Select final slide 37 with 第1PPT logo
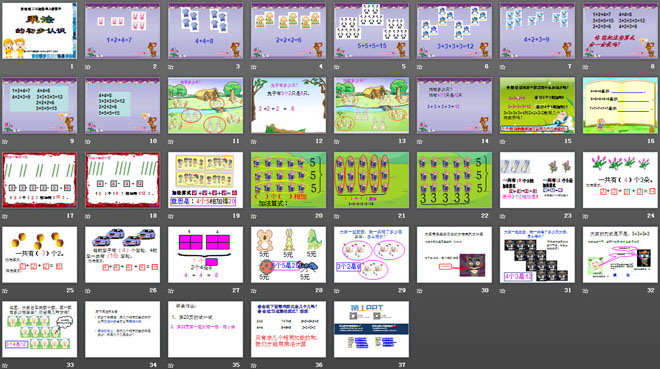This screenshot has height=369, width=660. [x=371, y=329]
